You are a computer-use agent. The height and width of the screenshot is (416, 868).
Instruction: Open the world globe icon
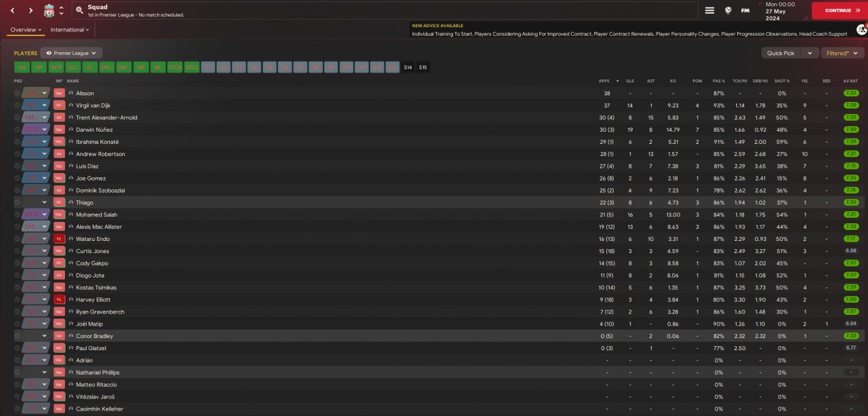[x=728, y=10]
